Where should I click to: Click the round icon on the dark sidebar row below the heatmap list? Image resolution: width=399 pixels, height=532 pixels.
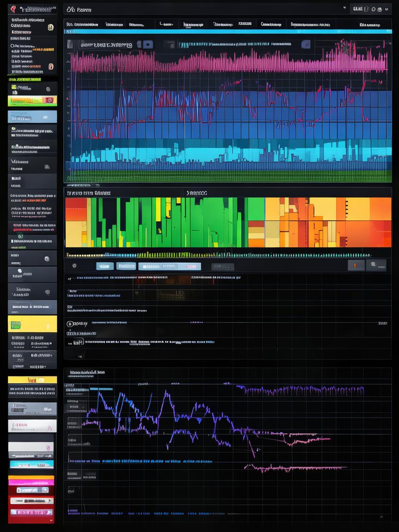(47, 259)
